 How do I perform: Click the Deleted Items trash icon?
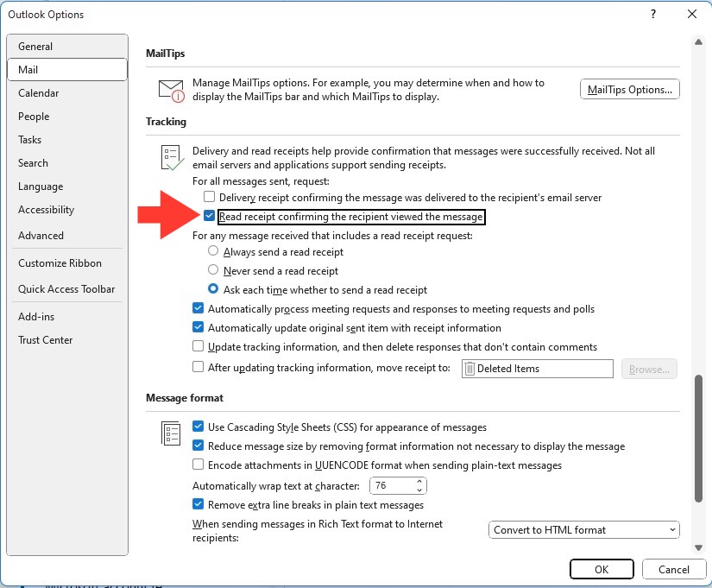469,369
